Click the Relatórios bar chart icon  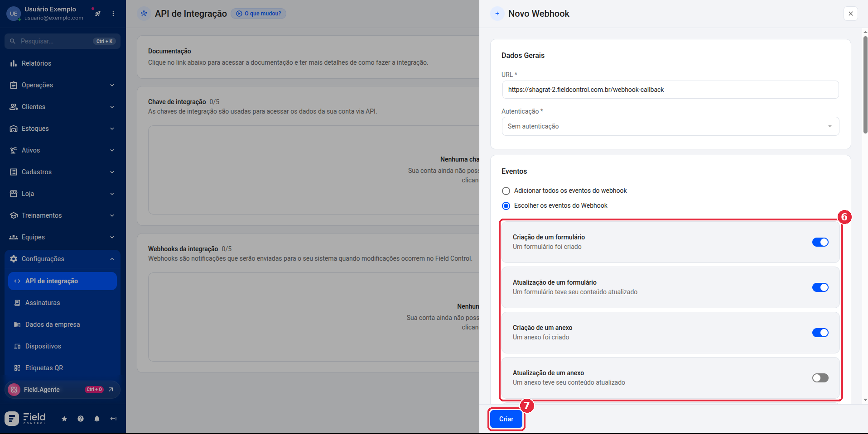(x=14, y=63)
